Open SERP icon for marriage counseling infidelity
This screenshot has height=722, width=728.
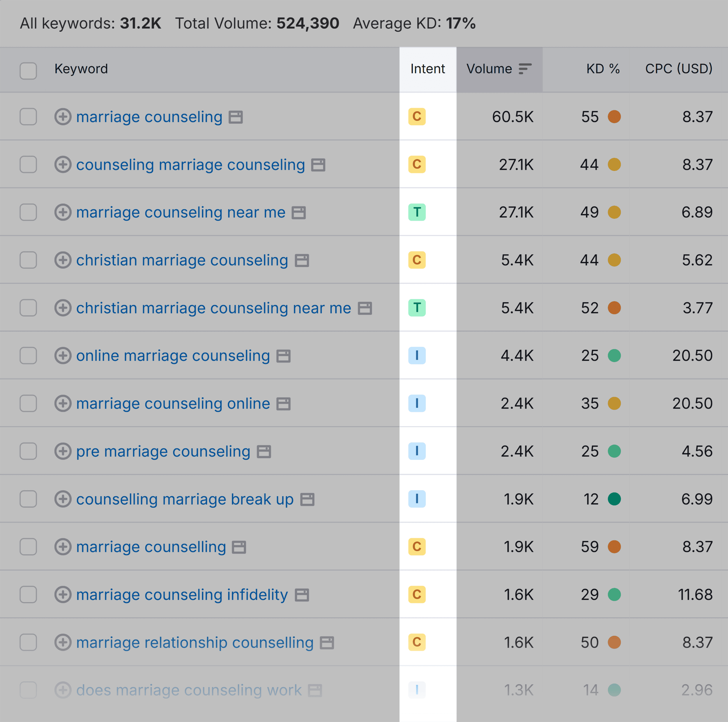302,595
